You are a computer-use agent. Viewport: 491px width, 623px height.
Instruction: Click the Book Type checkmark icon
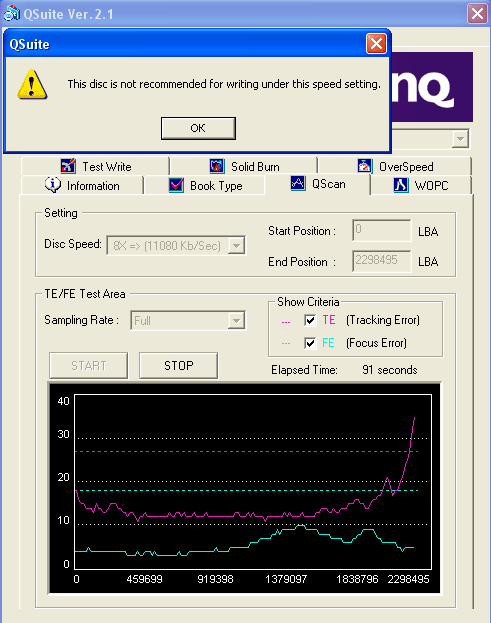tap(176, 185)
